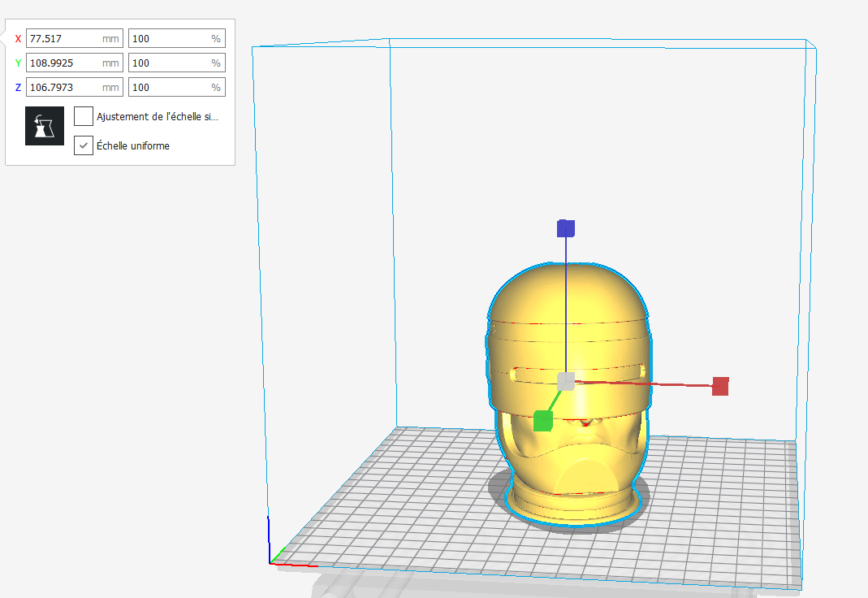
Task: Uncheck the "Échelle uniforme" checkbox
Action: [x=84, y=145]
